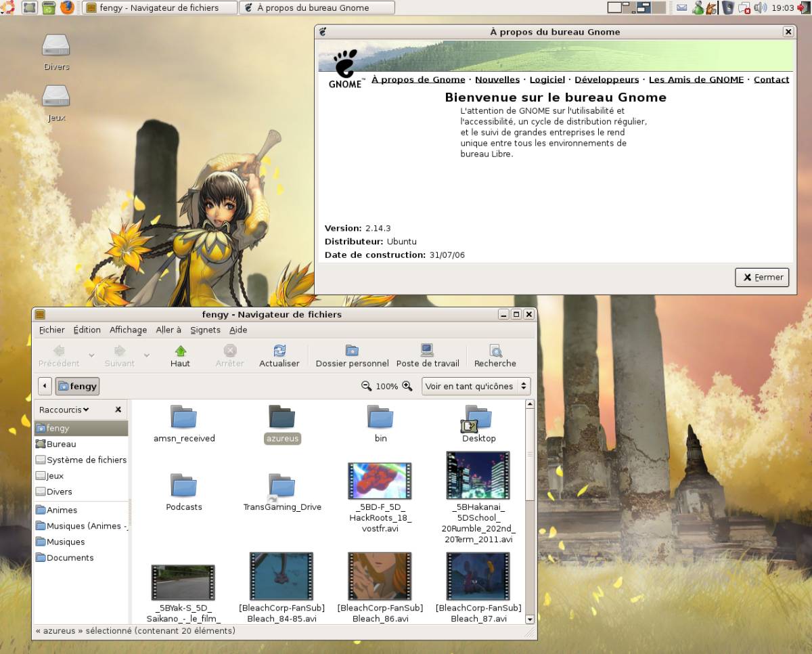Select Bureau in the sidebar
Screen dimensions: 812x654
(81, 444)
